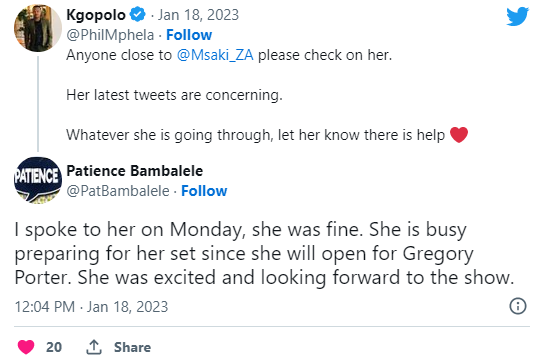
Task: Click Kgopolo's verified badge
Action: tap(138, 15)
